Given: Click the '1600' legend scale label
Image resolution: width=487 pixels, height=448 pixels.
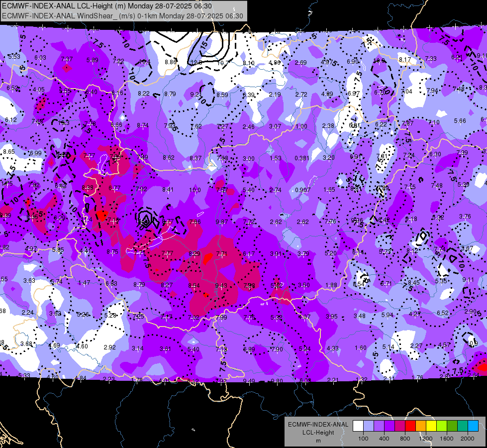Looking at the screenshot, I should [447, 439].
